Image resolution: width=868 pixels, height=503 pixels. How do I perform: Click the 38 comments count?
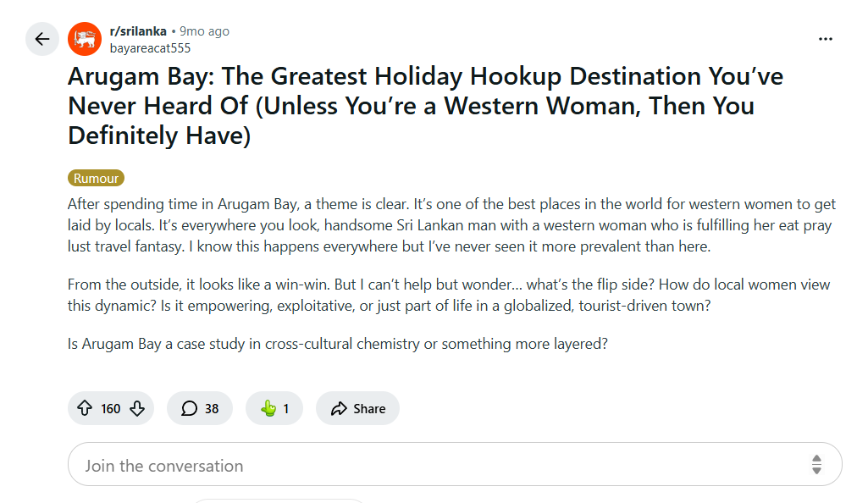tap(212, 408)
